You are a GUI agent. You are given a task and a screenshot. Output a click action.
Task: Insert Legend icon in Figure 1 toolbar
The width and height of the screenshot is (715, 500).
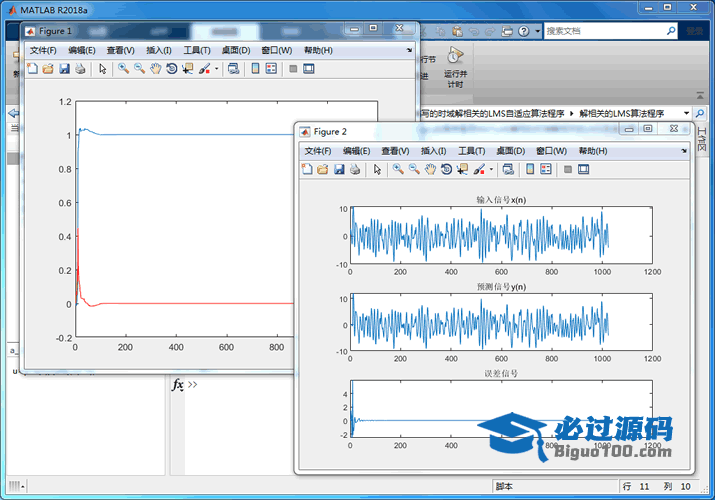(271, 69)
